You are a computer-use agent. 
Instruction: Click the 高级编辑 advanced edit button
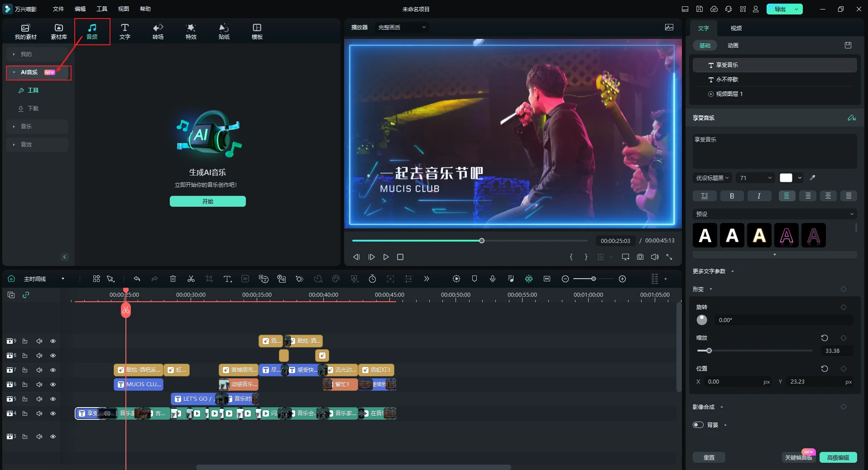coord(838,457)
